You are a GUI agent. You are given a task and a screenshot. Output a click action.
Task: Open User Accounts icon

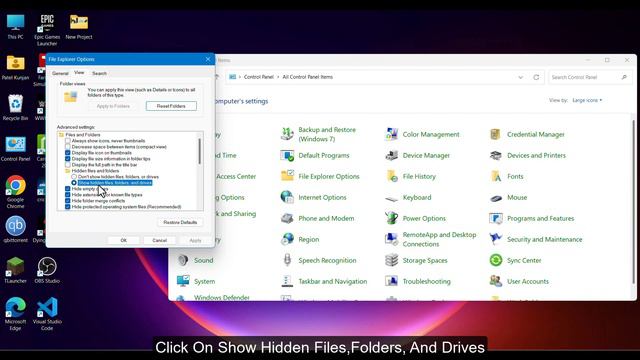(496, 281)
